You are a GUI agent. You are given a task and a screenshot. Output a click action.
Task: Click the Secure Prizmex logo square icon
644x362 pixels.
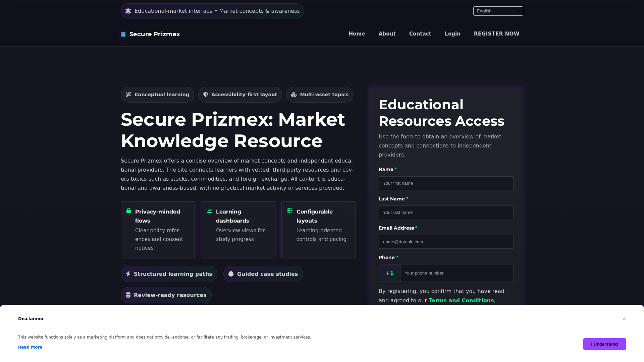(x=123, y=34)
